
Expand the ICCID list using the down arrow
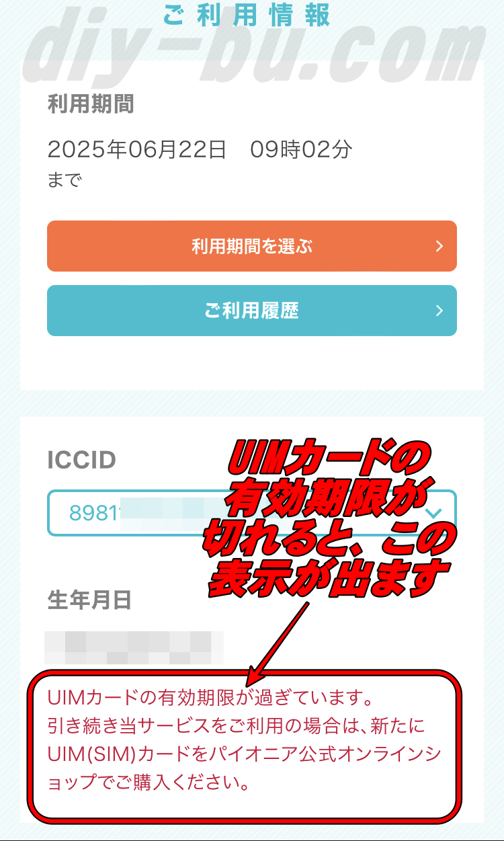click(434, 514)
